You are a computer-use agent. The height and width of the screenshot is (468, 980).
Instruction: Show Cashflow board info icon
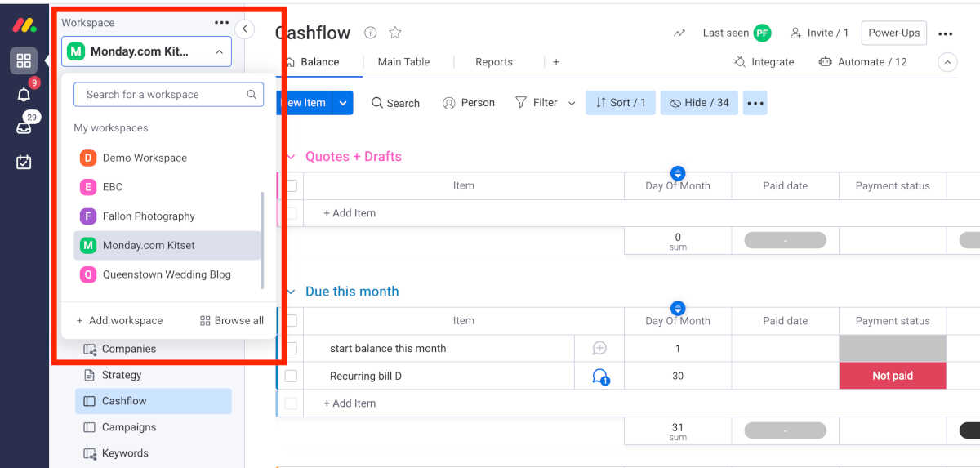(x=371, y=33)
